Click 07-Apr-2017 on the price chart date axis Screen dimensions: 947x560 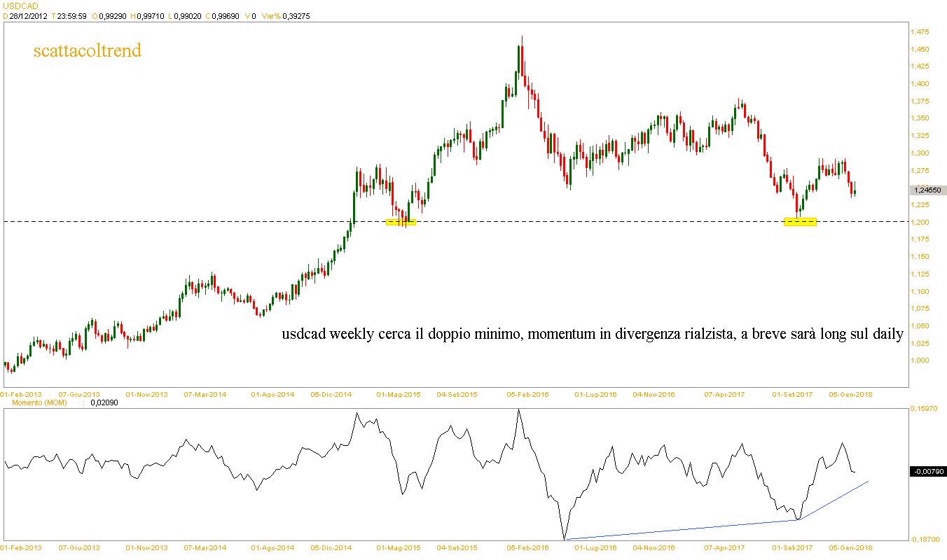point(726,394)
